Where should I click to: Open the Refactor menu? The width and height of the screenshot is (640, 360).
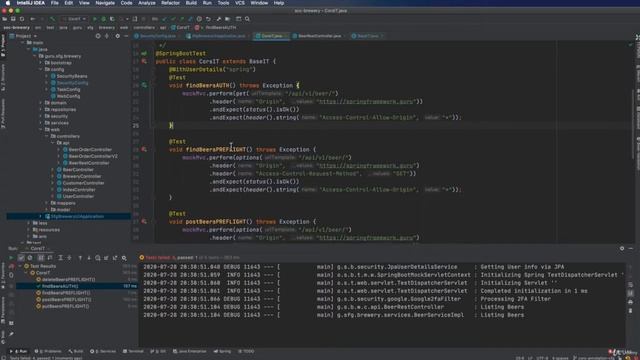(170, 3)
